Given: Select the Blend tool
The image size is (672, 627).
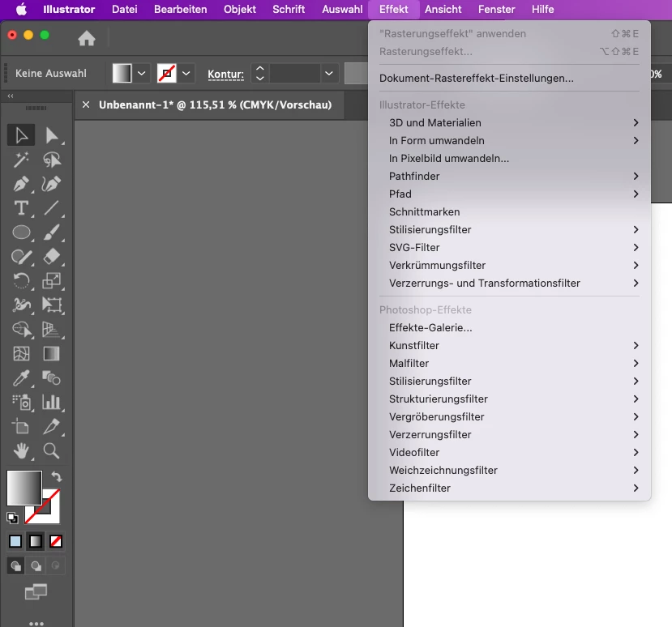Looking at the screenshot, I should [52, 378].
